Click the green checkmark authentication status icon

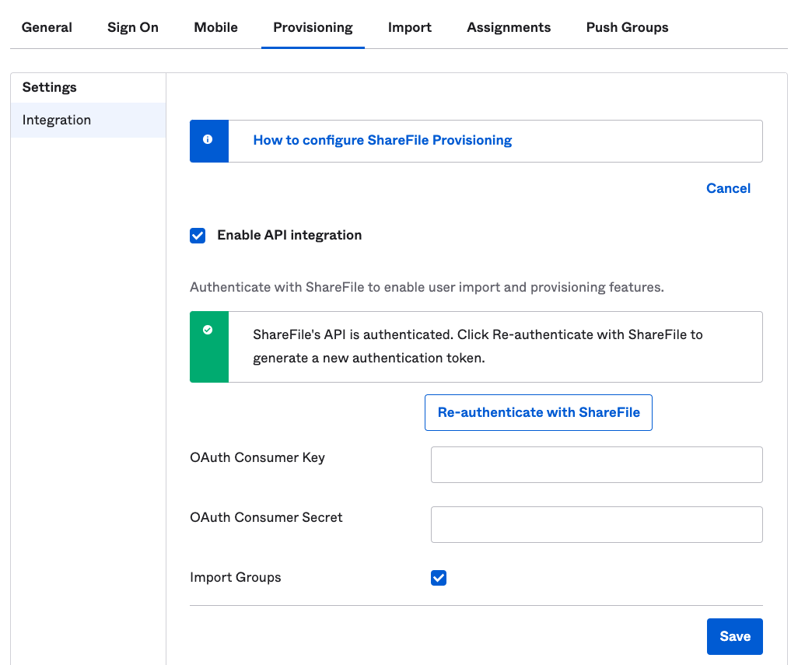pos(208,330)
